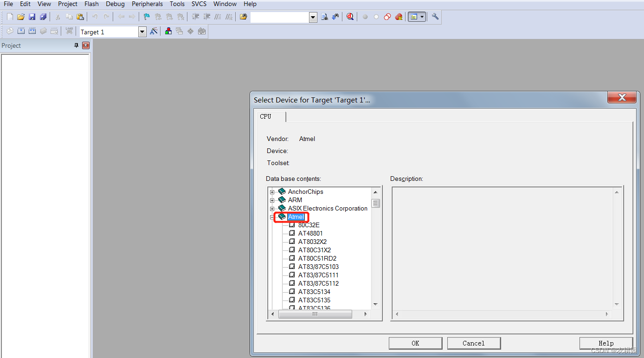The image size is (644, 358).
Task: Expand the AnchorChips vendor node
Action: tap(272, 192)
